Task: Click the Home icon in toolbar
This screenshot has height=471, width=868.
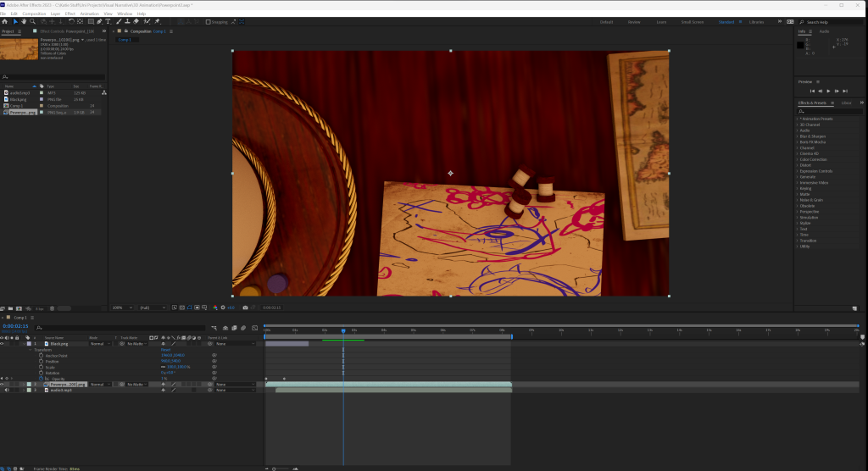Action: click(4, 21)
